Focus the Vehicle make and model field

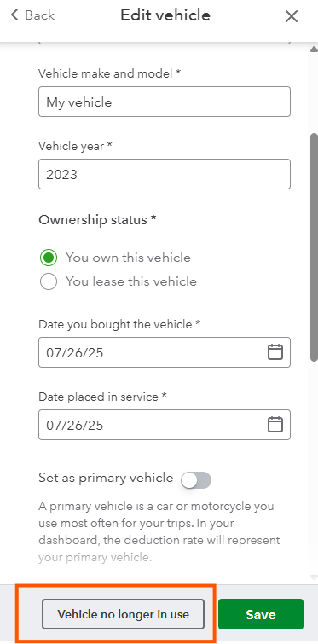pos(165,102)
